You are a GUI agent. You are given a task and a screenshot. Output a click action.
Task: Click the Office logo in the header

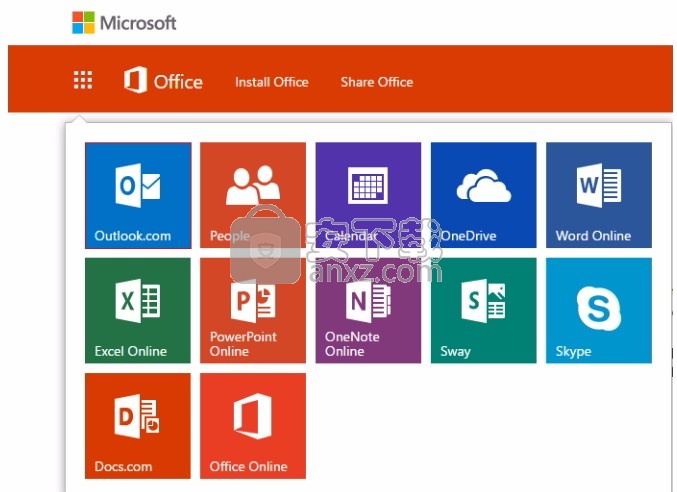[163, 80]
